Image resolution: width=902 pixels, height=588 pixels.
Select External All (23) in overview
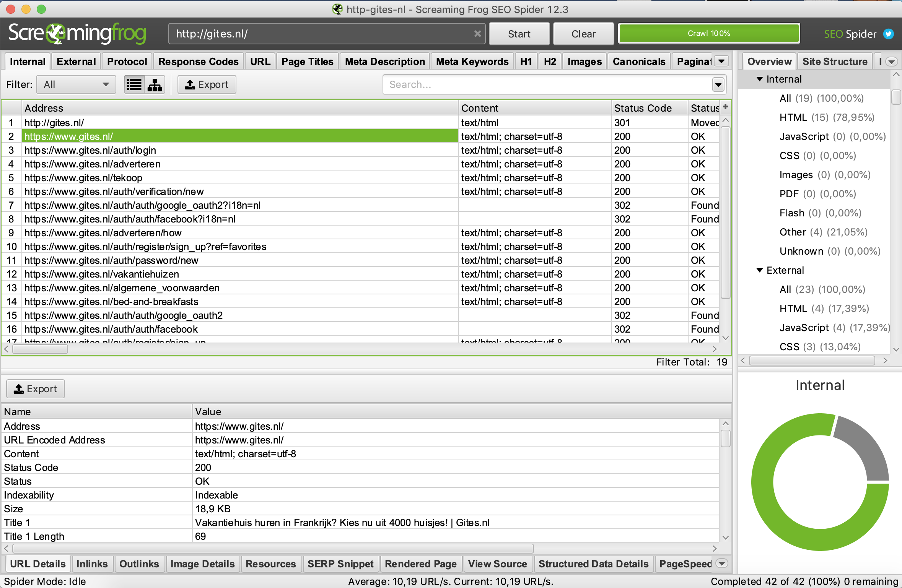click(x=822, y=289)
